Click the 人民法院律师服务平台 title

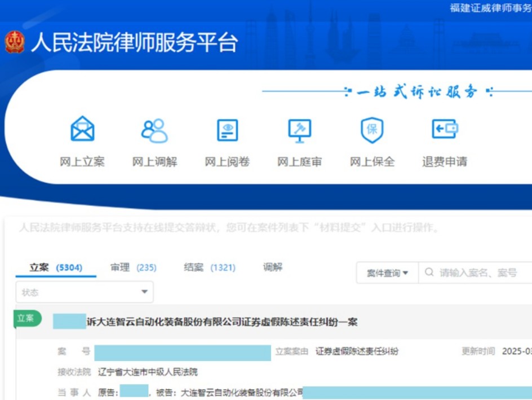(134, 43)
